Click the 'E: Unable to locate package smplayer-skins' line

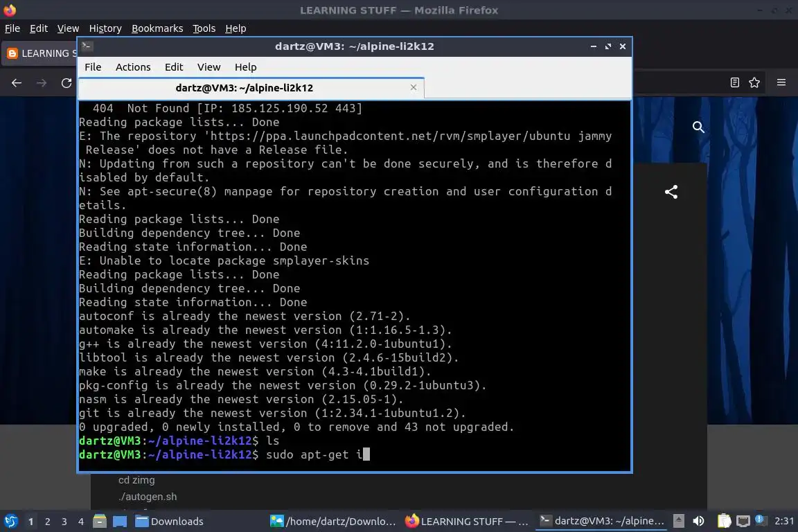tap(224, 260)
